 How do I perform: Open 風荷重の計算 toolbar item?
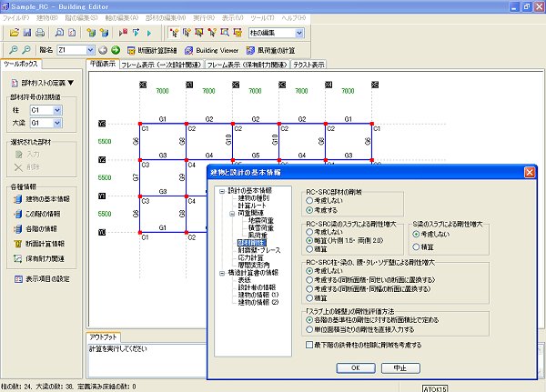(x=270, y=51)
